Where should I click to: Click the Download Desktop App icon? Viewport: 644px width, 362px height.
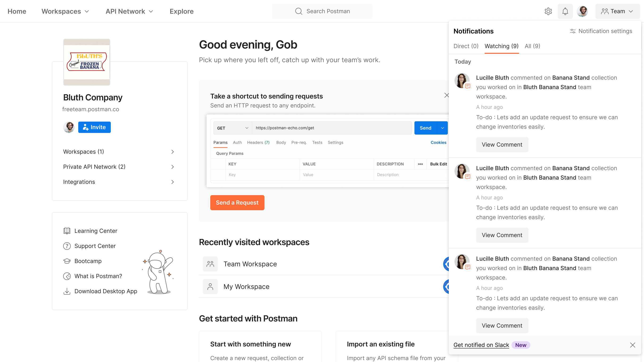click(67, 291)
